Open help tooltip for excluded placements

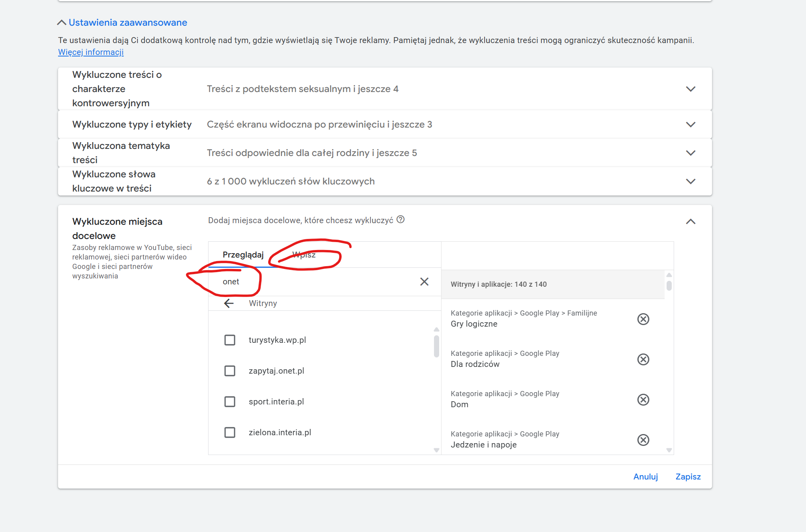[400, 220]
